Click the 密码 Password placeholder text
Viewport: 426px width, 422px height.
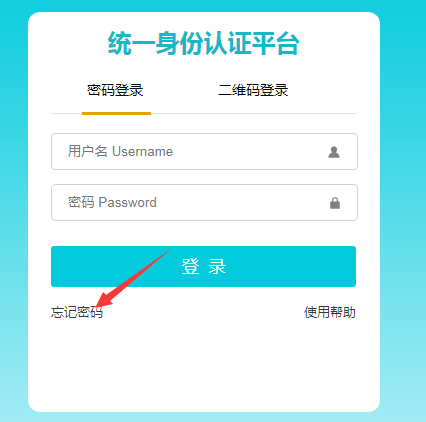pyautogui.click(x=112, y=202)
